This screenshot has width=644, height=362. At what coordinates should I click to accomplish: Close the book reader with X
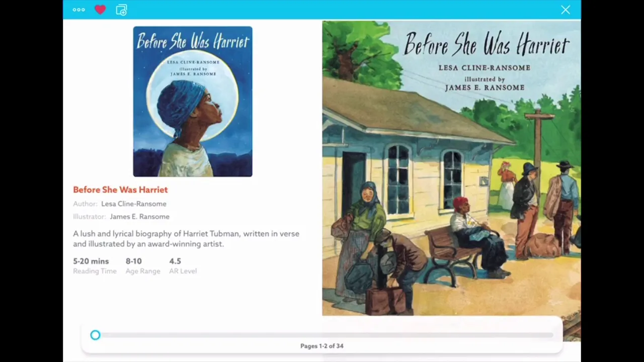click(x=566, y=10)
